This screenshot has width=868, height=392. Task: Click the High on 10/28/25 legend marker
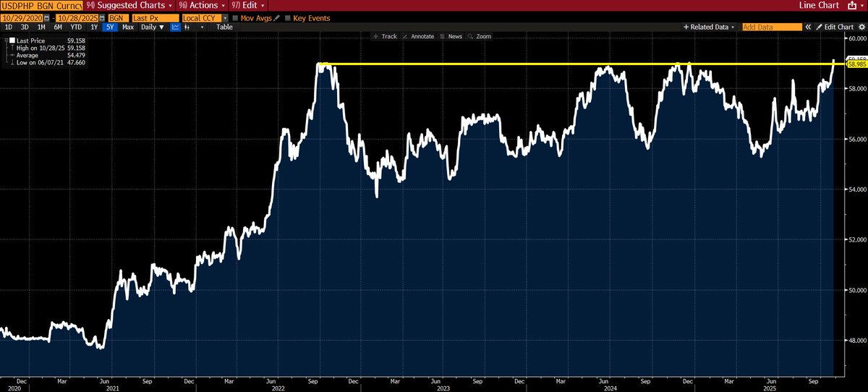12,48
